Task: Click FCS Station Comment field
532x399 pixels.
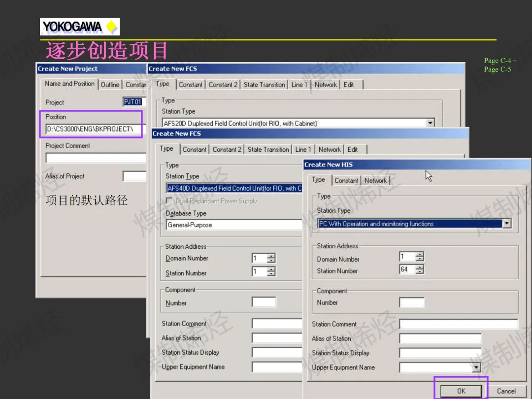Action: [277, 323]
